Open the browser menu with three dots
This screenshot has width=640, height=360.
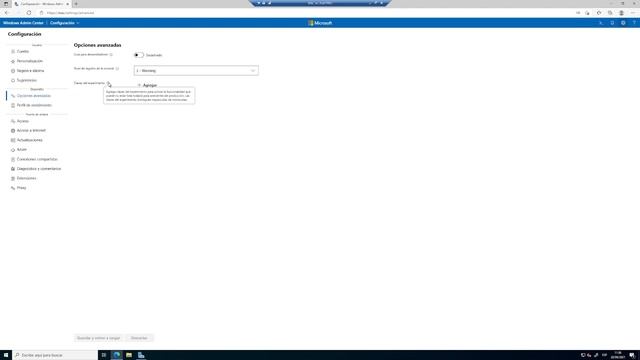[x=633, y=13]
